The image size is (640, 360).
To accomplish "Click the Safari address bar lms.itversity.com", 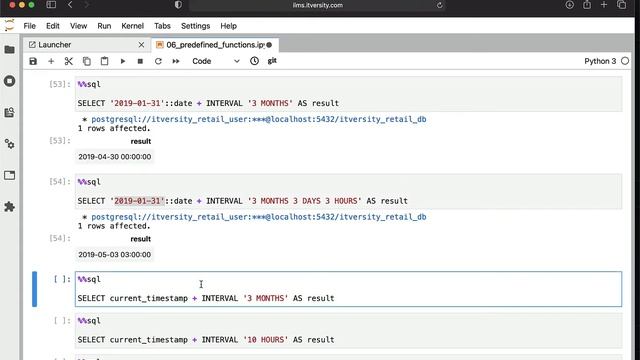I will [318, 5].
